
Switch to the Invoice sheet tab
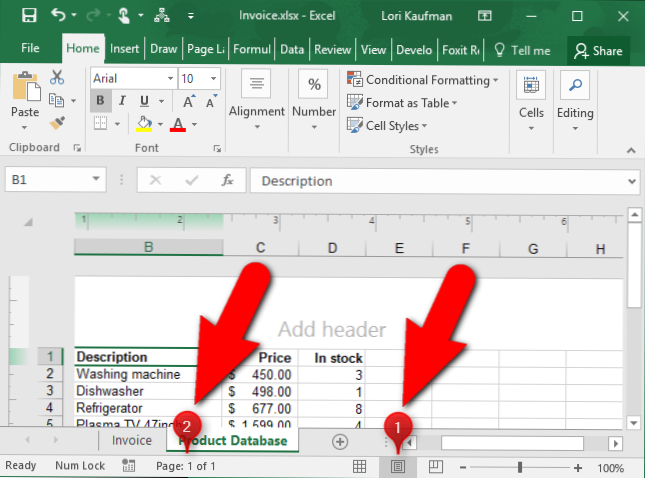pyautogui.click(x=132, y=441)
